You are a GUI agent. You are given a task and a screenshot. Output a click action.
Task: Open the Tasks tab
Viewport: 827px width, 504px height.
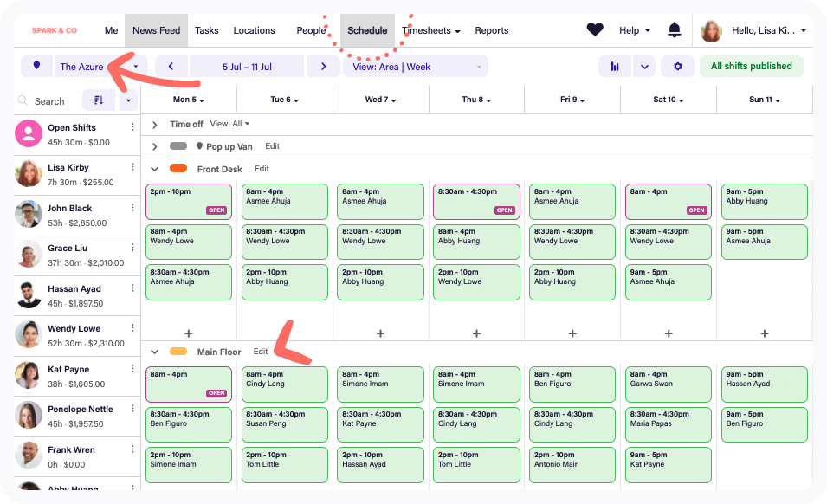click(206, 30)
